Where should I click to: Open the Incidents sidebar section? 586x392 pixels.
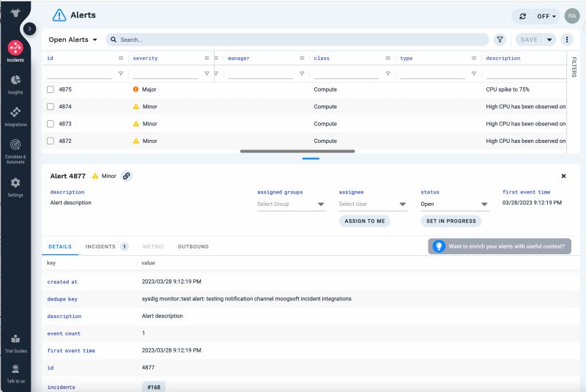click(15, 51)
